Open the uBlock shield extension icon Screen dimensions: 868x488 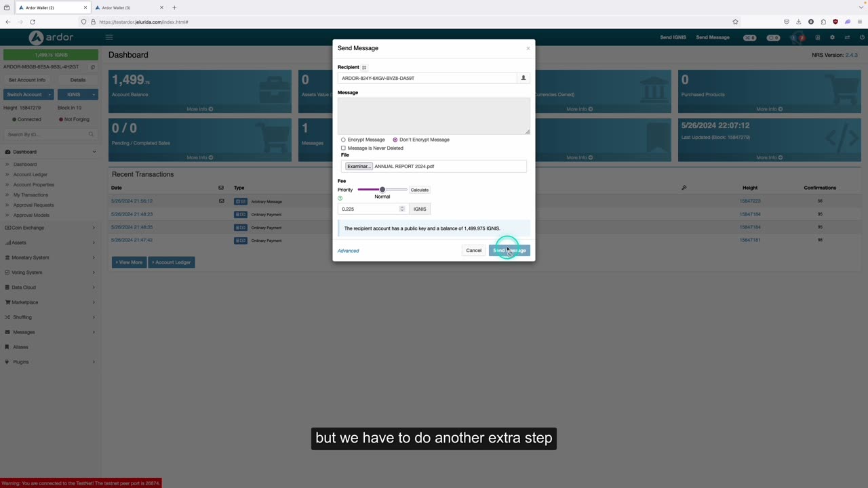point(835,22)
